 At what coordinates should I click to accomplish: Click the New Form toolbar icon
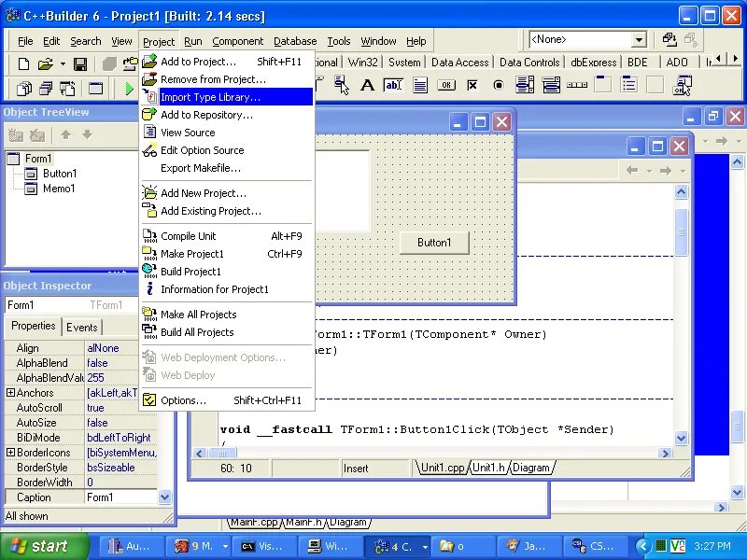tap(96, 88)
